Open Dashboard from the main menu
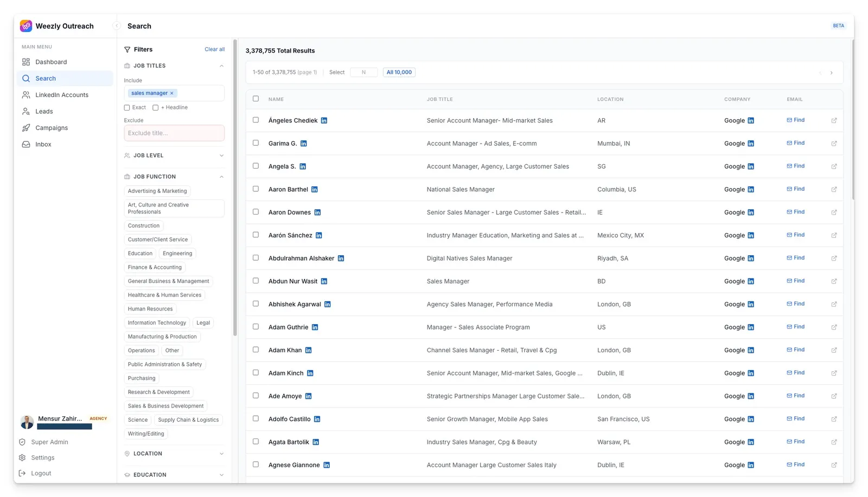This screenshot has height=497, width=868. tap(65, 62)
